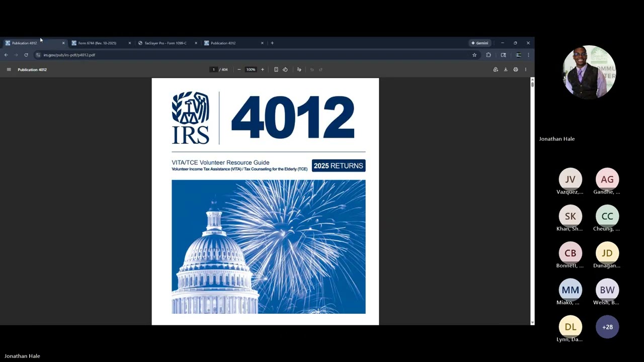This screenshot has width=644, height=362.
Task: Select participant DL Lynn avatar
Action: click(x=571, y=327)
